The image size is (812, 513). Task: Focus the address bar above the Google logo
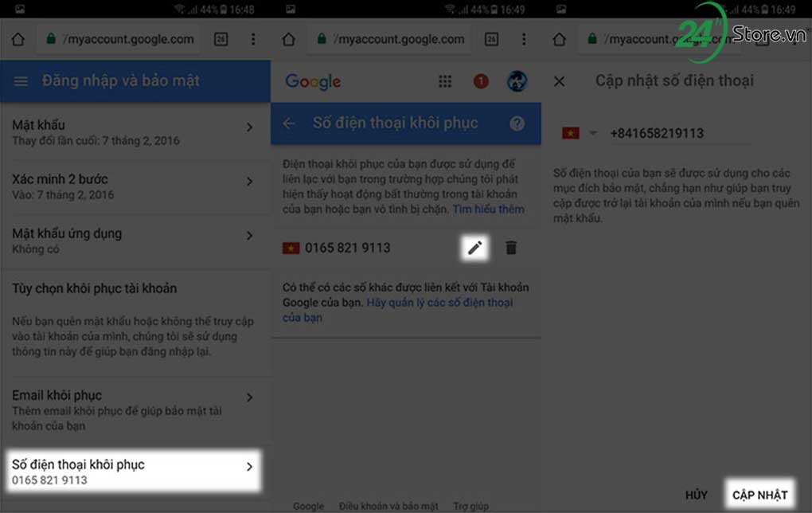pyautogui.click(x=390, y=39)
